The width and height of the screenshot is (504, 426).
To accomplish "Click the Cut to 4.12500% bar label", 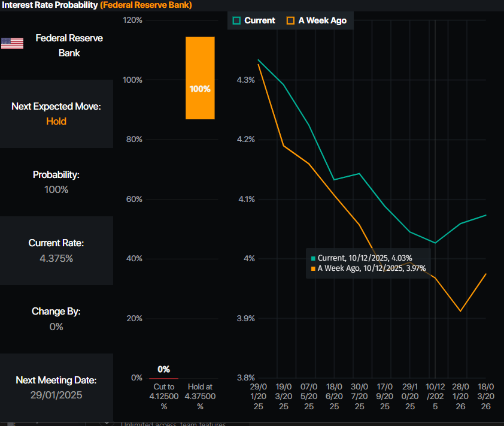I will [163, 397].
